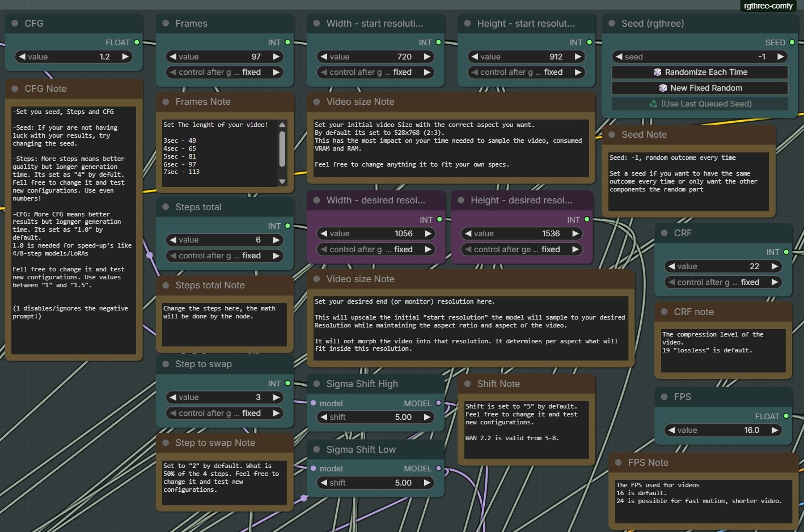Click Sigma Shift High model input connector
Viewport: 804px width, 532px height.
[x=314, y=403]
